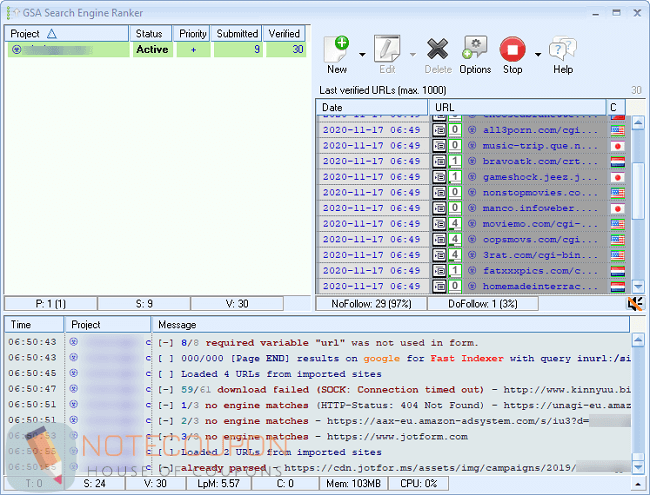This screenshot has height=495, width=650.
Task: Click the New project icon
Action: [336, 49]
